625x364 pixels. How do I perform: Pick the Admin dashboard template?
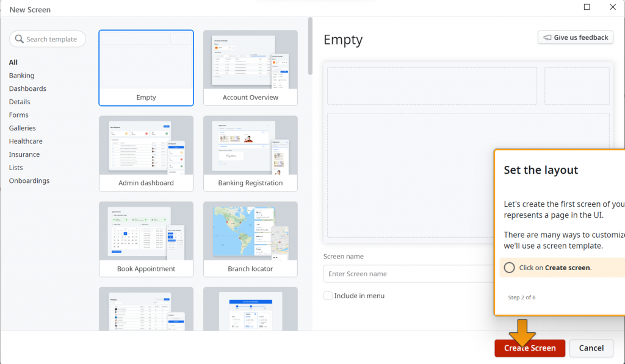pyautogui.click(x=146, y=153)
